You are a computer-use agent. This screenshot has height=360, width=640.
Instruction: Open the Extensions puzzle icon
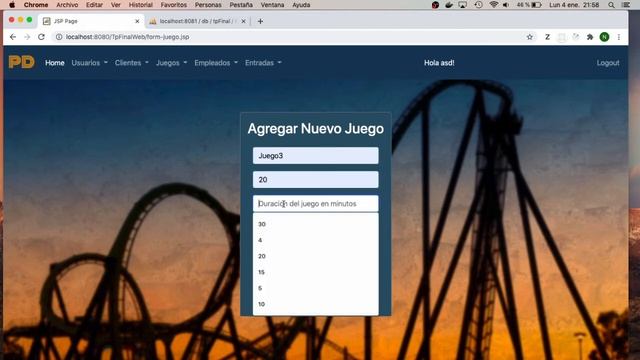tap(590, 37)
